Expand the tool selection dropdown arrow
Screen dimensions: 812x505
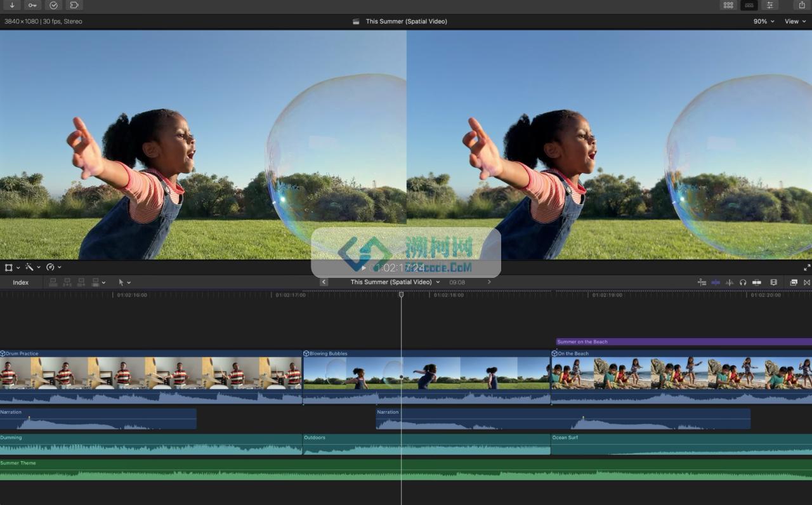click(x=129, y=282)
